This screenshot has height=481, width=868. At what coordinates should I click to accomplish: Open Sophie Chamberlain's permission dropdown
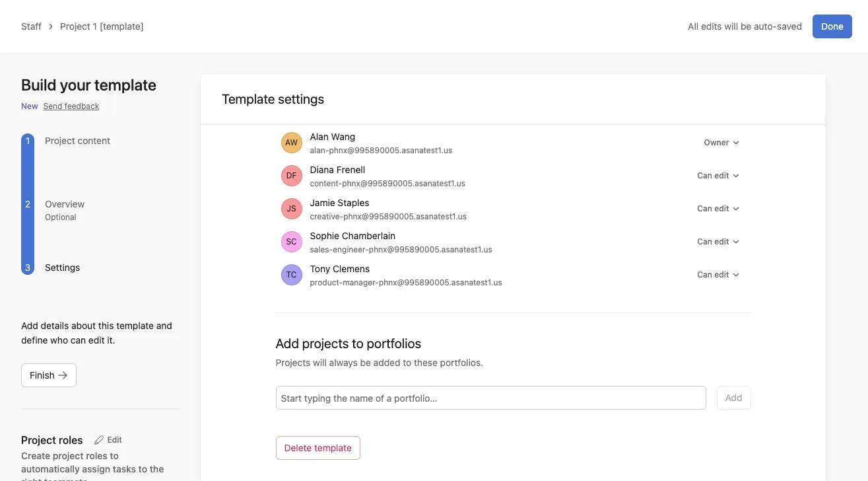coord(718,242)
